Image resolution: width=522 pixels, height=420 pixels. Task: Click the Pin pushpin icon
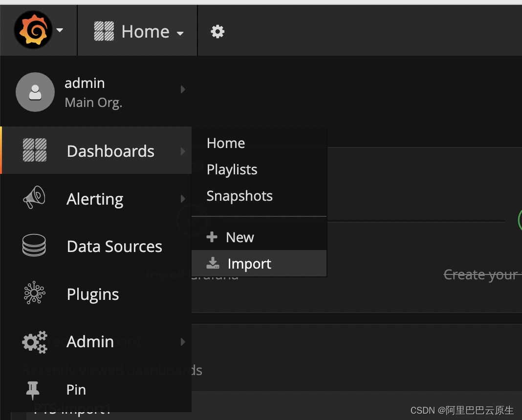coord(33,390)
